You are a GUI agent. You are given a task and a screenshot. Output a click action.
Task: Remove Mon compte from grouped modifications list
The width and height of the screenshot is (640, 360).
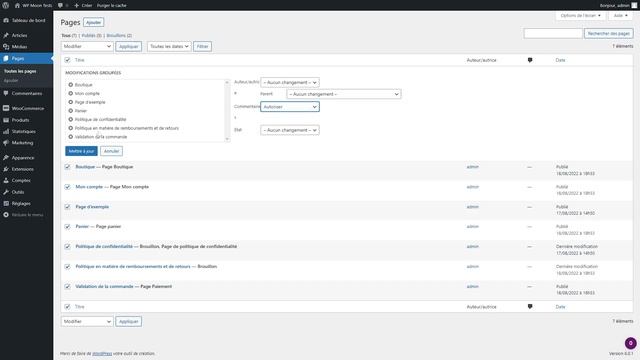[x=71, y=93]
